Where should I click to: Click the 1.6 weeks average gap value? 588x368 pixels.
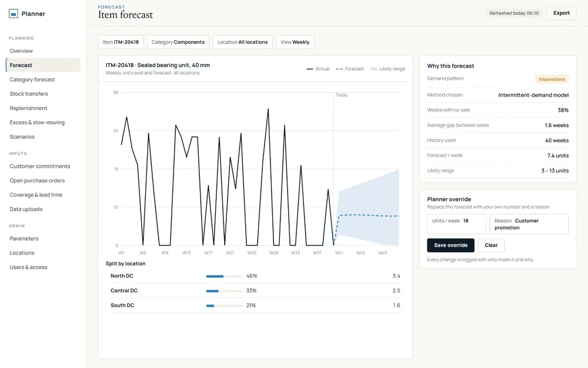point(556,125)
